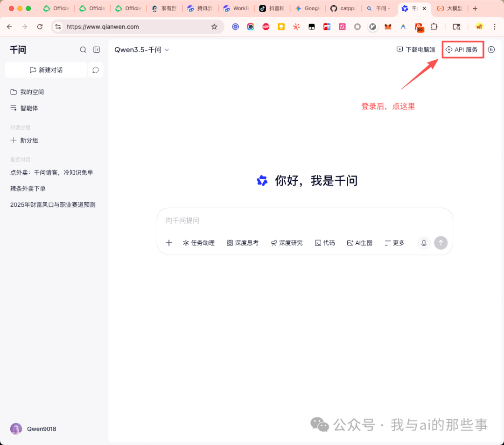504x445 pixels.
Task: Open chat 点外卖：千问请客，冷知识免单
Action: 52,172
